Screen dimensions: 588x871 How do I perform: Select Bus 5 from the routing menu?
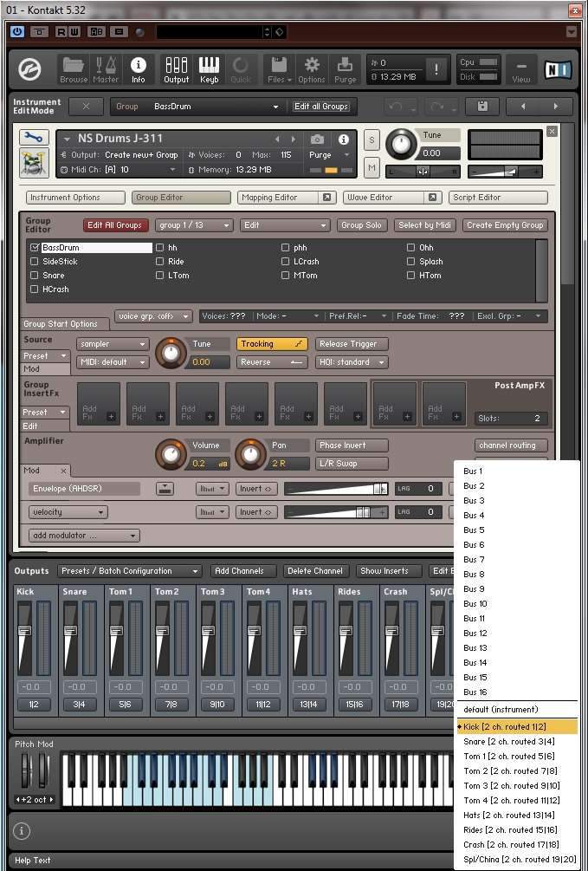tap(474, 530)
